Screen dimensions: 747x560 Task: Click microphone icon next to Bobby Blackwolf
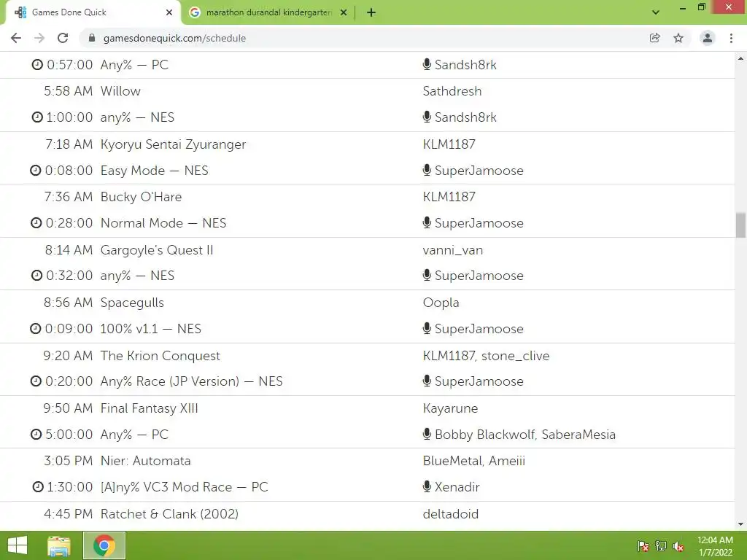coord(427,434)
